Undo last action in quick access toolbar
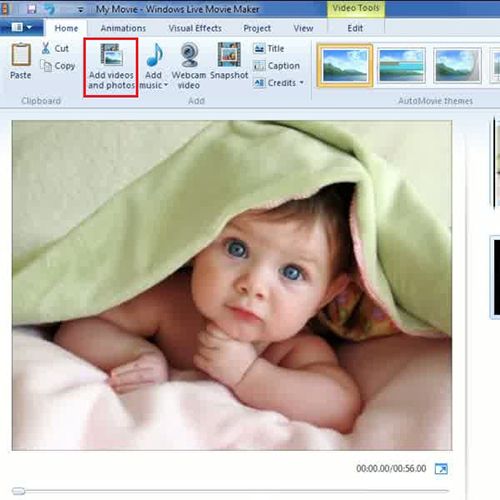 coord(50,9)
